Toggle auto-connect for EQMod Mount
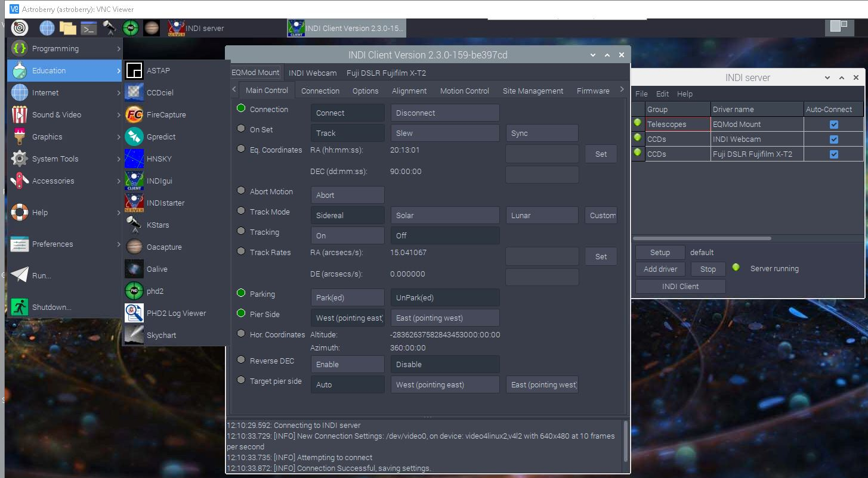 [834, 125]
